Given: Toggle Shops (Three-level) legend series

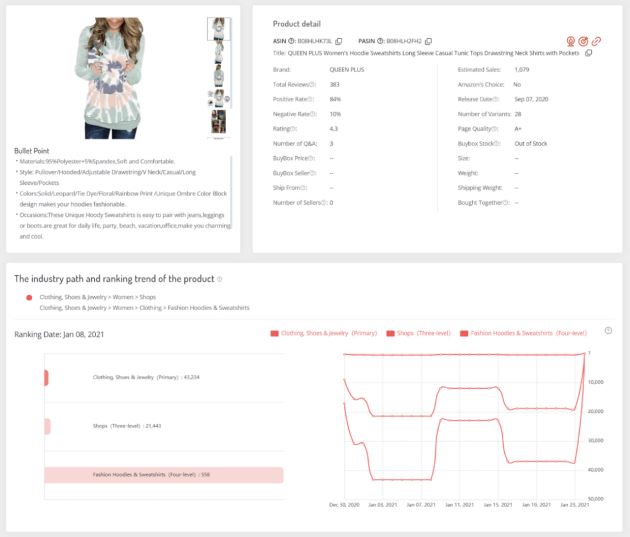Looking at the screenshot, I should 418,333.
